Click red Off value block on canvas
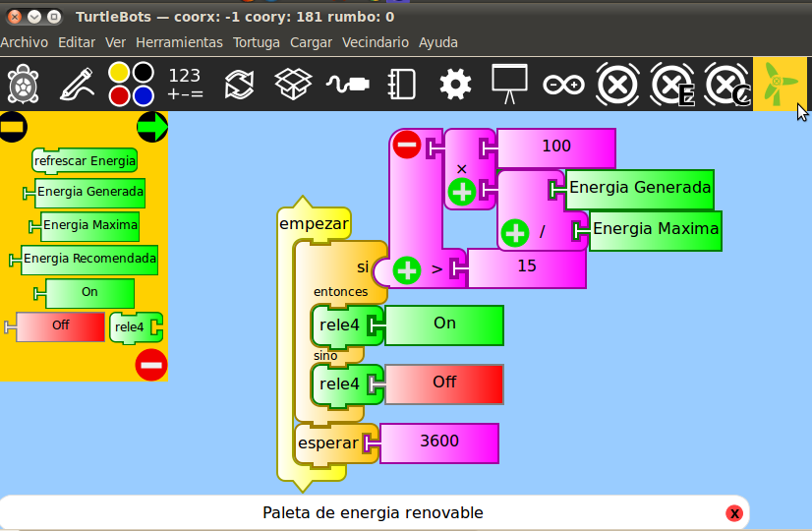The height and width of the screenshot is (531, 812). click(x=443, y=383)
